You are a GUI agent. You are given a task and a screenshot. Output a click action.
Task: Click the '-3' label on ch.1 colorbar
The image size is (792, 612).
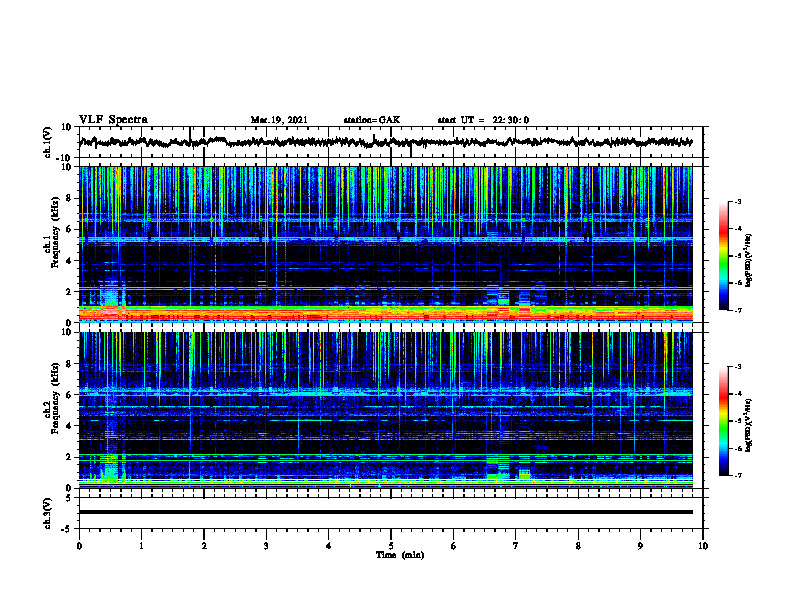coord(737,202)
